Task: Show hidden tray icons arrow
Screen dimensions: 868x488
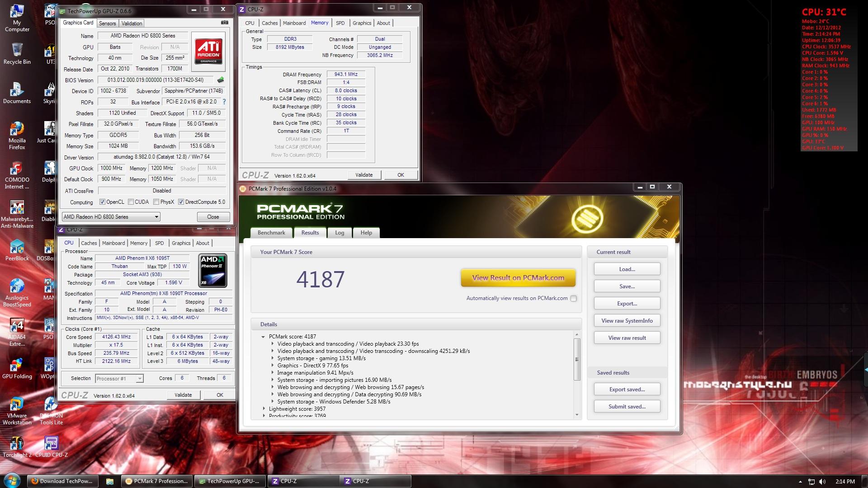Action: pyautogui.click(x=800, y=482)
